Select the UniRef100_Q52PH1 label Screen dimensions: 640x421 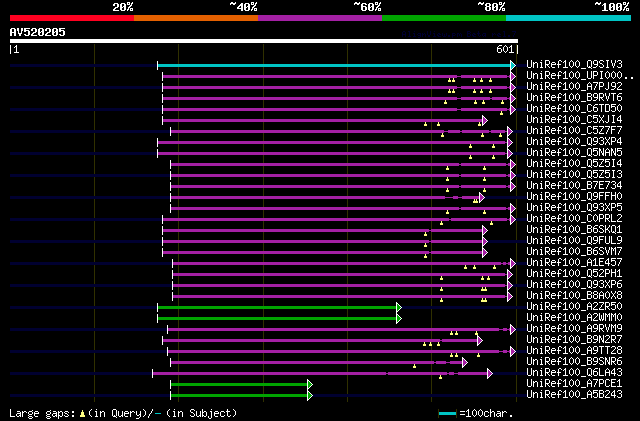click(574, 274)
